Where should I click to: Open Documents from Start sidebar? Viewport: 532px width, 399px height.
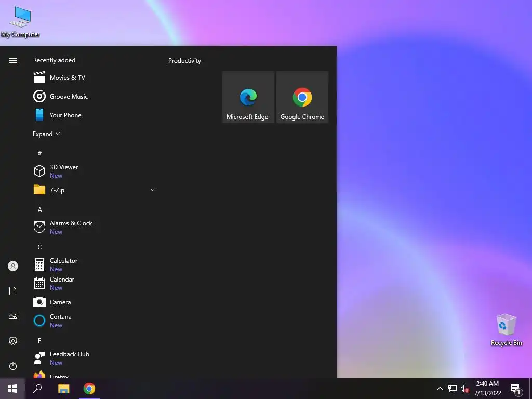coord(13,291)
